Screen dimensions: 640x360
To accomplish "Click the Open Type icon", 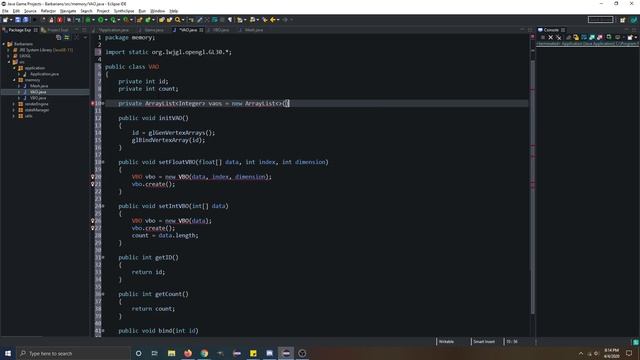I will point(162,20).
